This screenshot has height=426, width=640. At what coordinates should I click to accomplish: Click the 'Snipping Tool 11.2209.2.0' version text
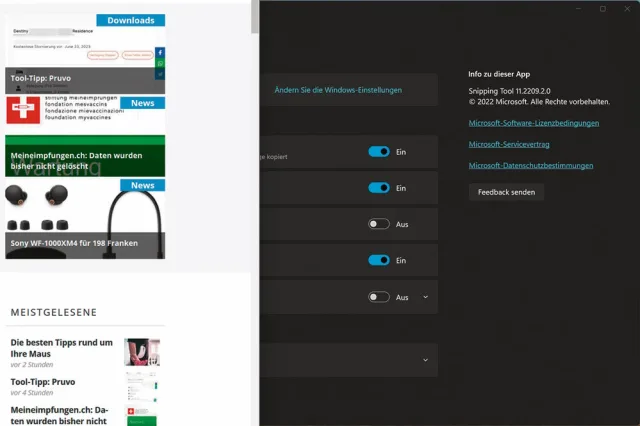(509, 91)
